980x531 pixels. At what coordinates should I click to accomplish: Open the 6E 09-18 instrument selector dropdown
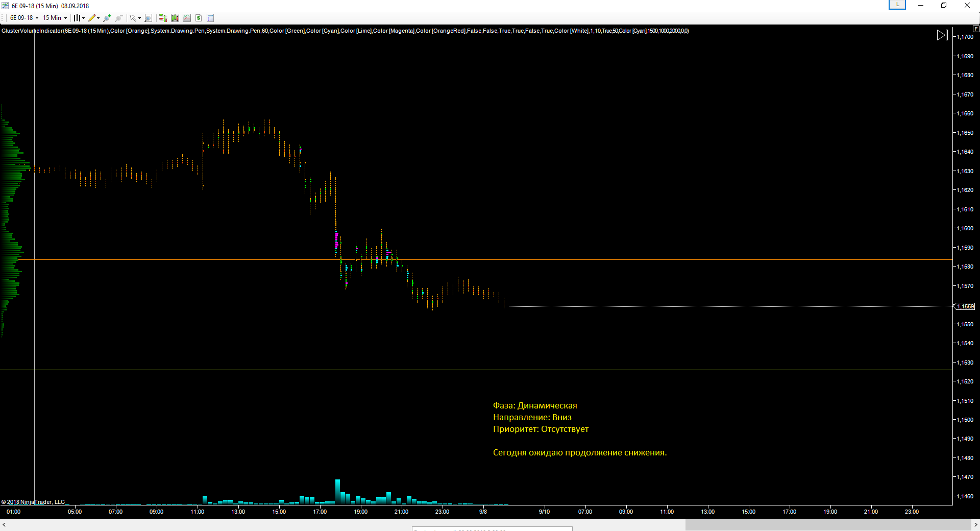(24, 18)
